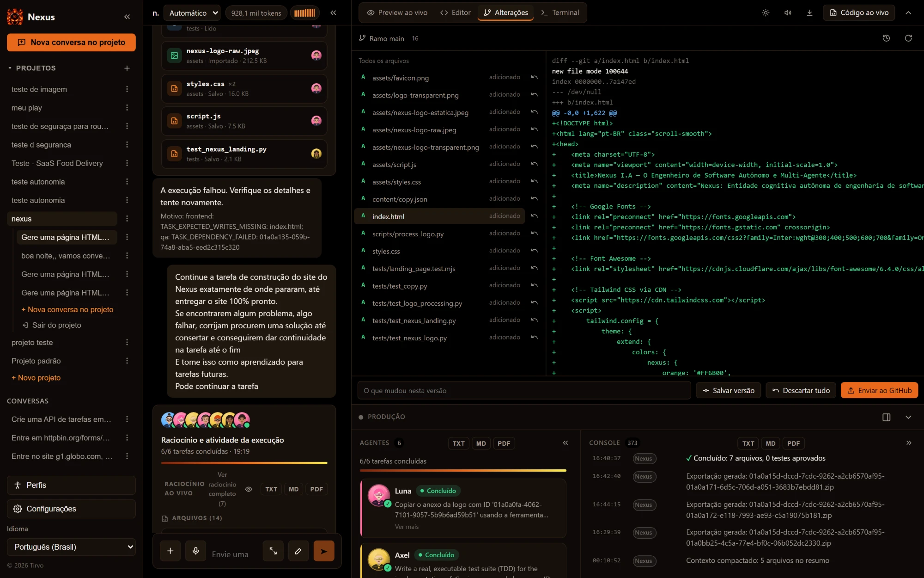
Task: Start voice input with microphone icon
Action: [x=196, y=551]
